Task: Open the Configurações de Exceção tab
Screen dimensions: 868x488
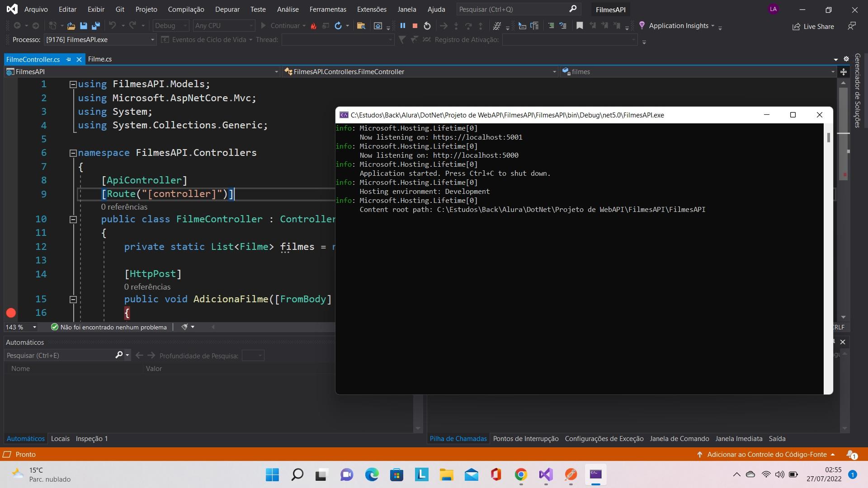Action: pos(604,439)
